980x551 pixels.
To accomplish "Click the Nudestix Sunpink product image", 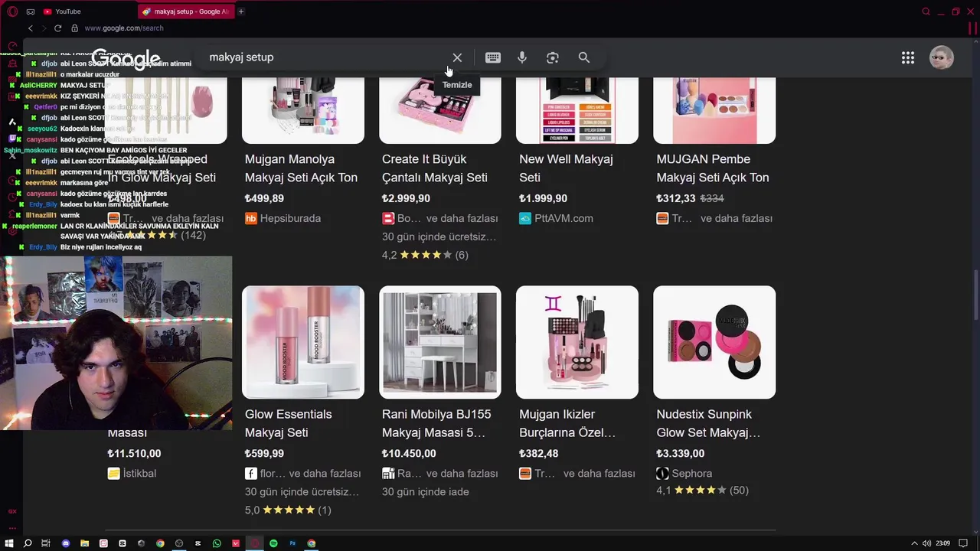I will [x=714, y=342].
